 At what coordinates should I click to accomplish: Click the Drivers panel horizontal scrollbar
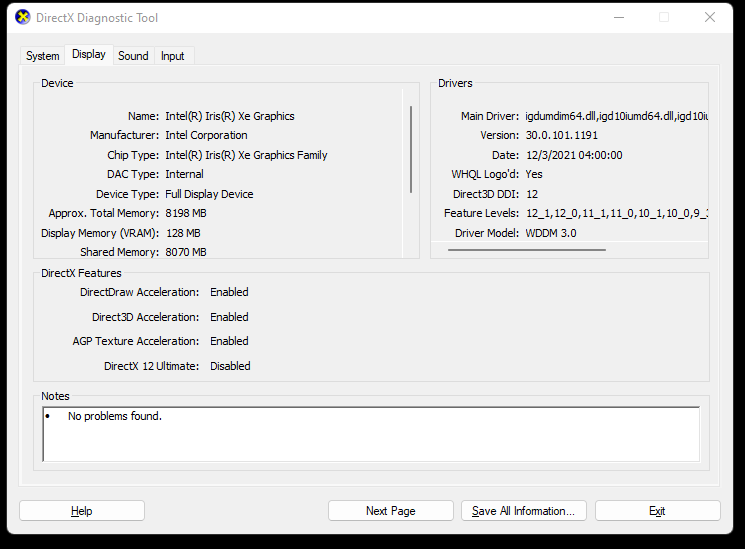pos(526,250)
